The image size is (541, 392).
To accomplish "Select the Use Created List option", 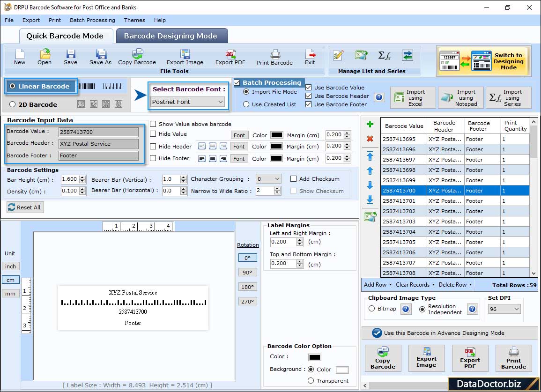I will (x=246, y=104).
